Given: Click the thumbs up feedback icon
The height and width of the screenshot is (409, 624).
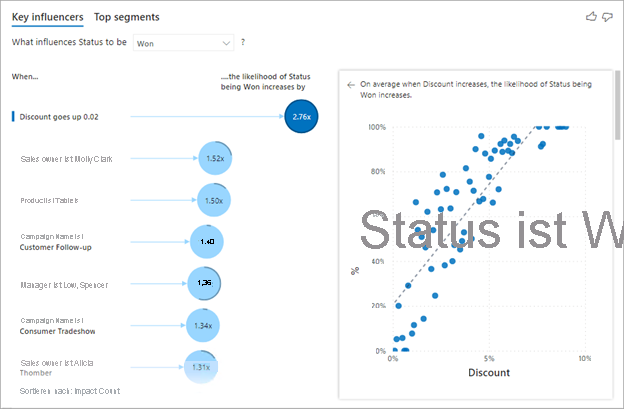Looking at the screenshot, I should [x=591, y=17].
